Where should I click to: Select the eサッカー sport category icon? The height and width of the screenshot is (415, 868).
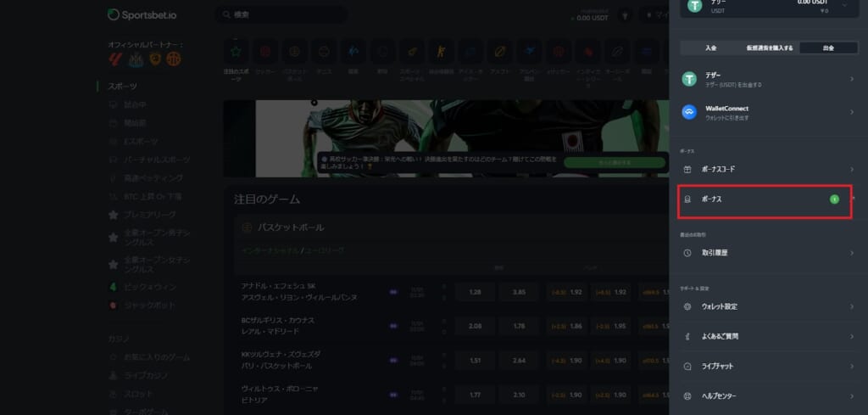click(x=559, y=52)
